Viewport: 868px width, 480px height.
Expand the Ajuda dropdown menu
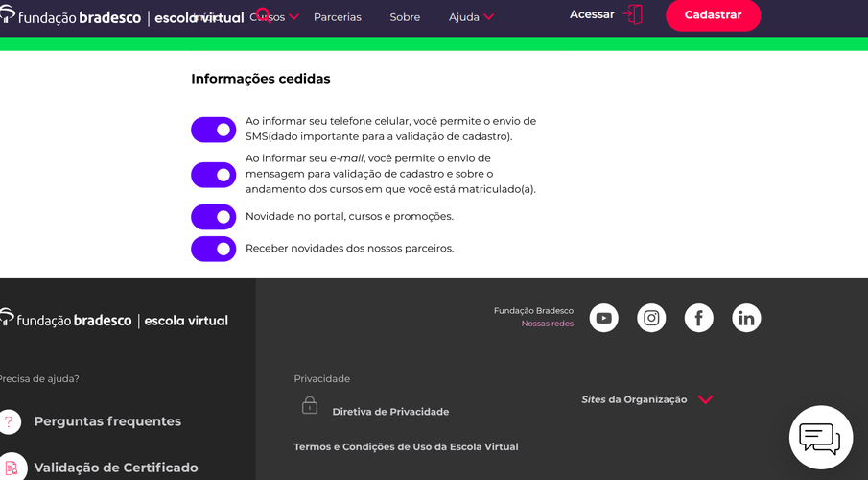[471, 17]
